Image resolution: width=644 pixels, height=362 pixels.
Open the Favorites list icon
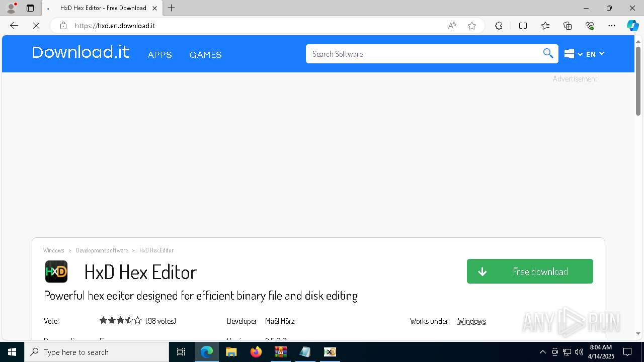pyautogui.click(x=545, y=26)
